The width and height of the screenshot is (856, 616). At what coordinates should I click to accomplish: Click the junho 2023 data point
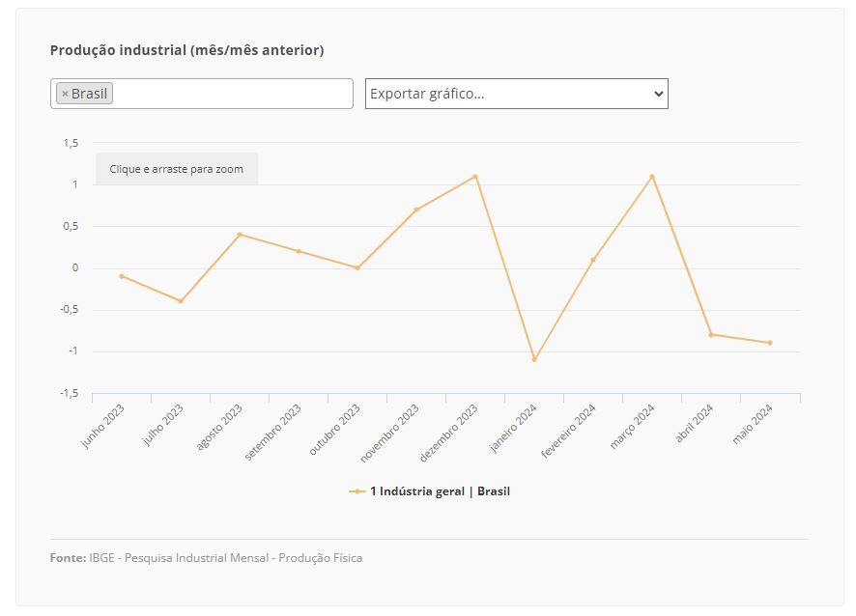[122, 276]
